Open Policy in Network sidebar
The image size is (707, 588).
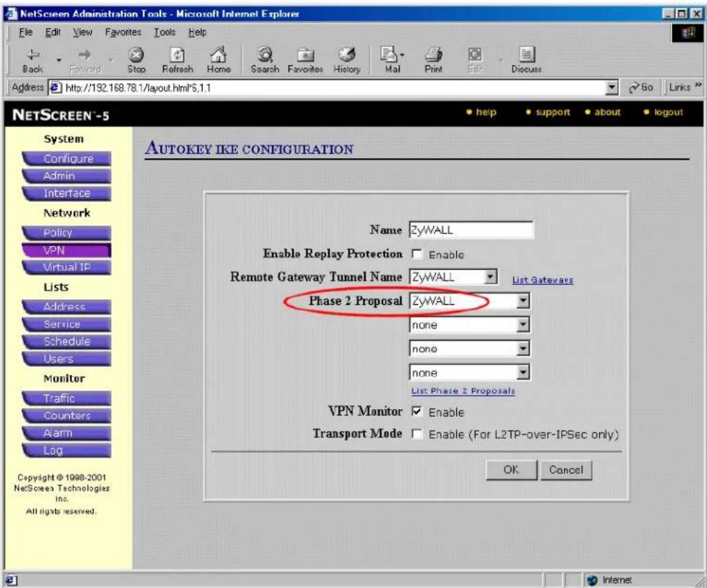click(66, 233)
